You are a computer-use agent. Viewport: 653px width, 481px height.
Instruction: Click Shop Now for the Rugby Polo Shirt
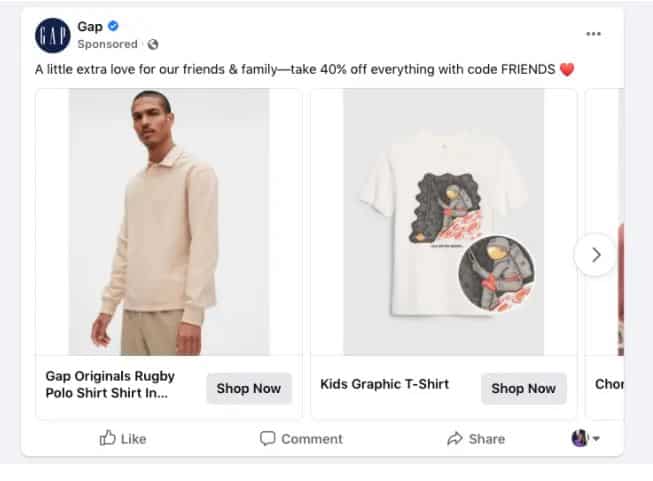click(249, 388)
